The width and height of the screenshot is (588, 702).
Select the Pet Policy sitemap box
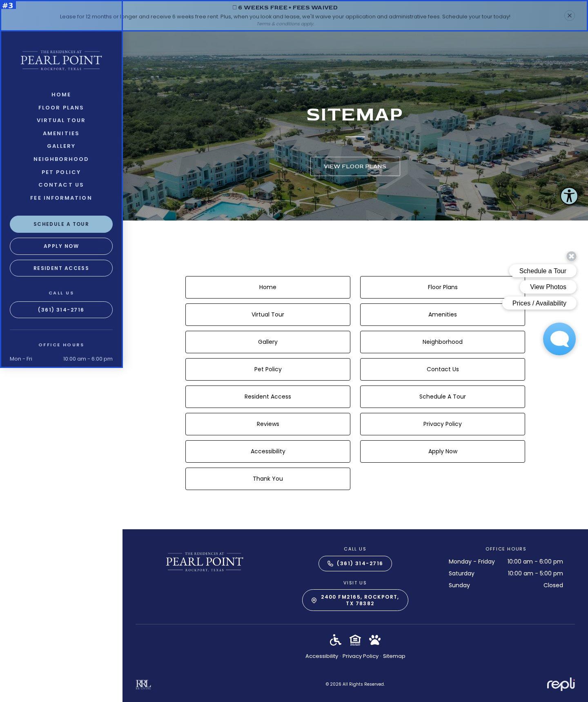click(268, 370)
